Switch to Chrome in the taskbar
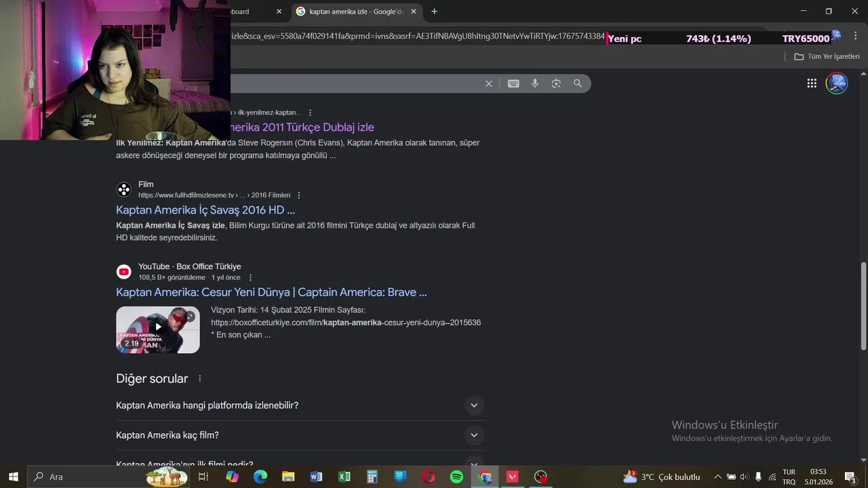 tap(485, 476)
